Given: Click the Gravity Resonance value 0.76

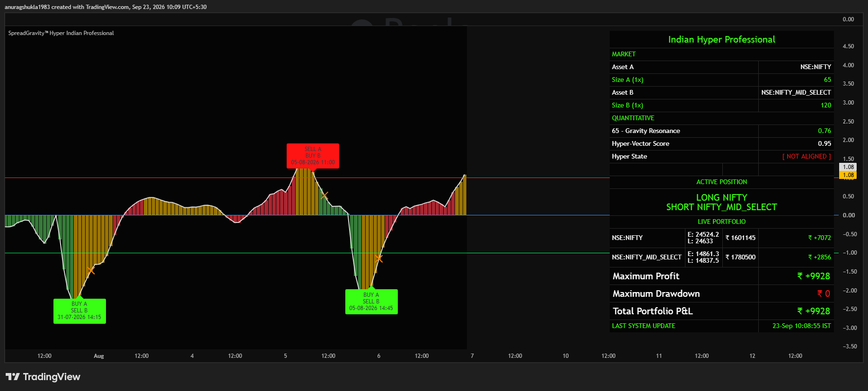Looking at the screenshot, I should click(824, 131).
